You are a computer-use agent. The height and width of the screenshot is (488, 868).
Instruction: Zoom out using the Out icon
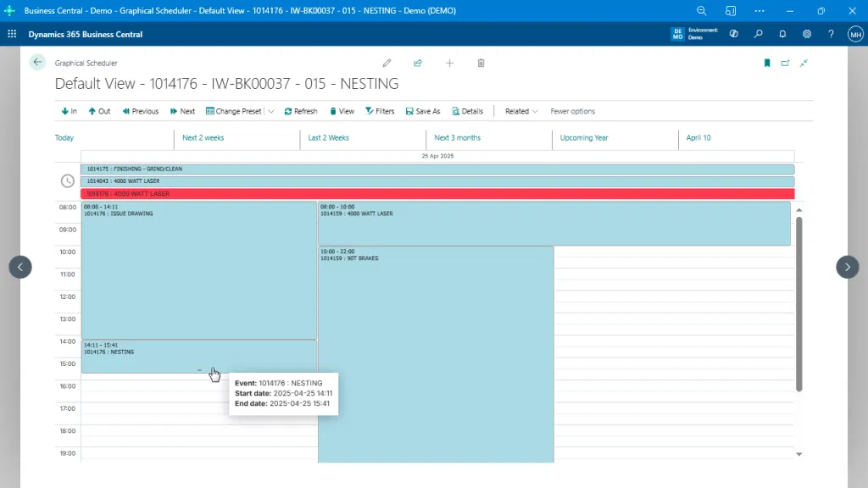pos(99,111)
